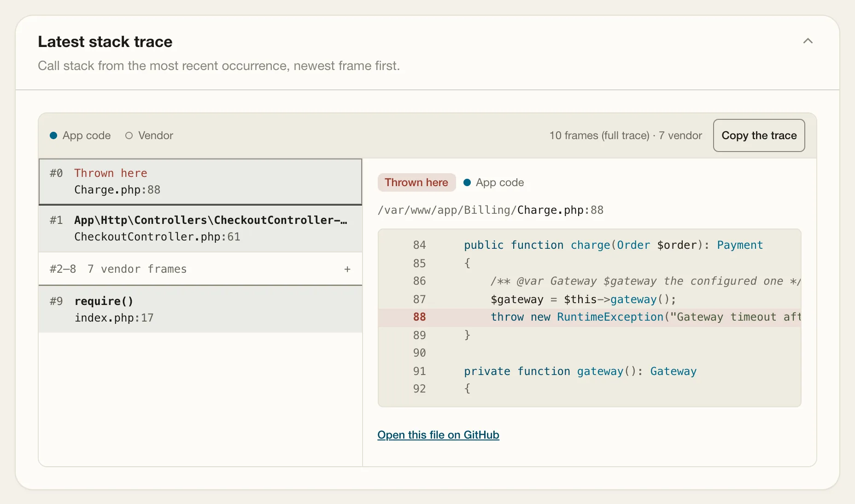Click line 87 $gateway assignment

tap(589, 299)
